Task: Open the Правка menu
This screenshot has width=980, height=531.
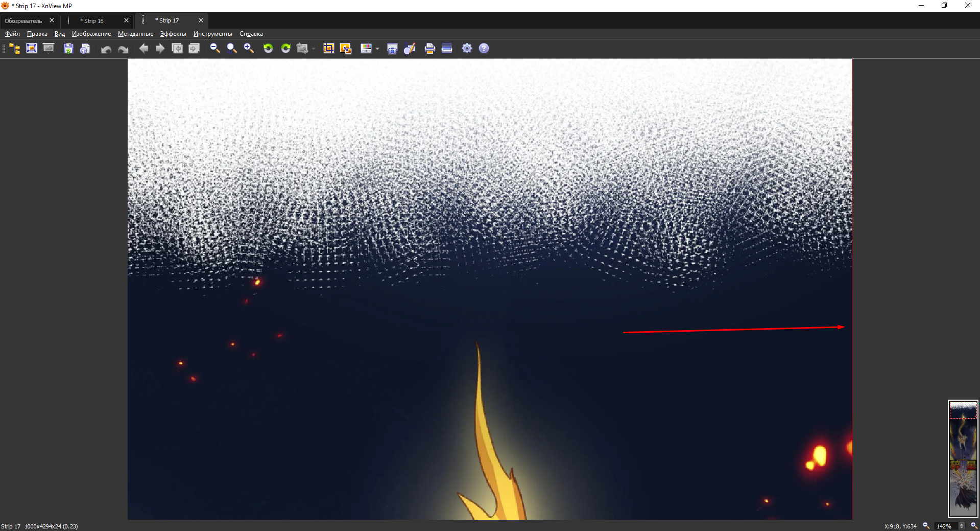Action: coord(37,34)
